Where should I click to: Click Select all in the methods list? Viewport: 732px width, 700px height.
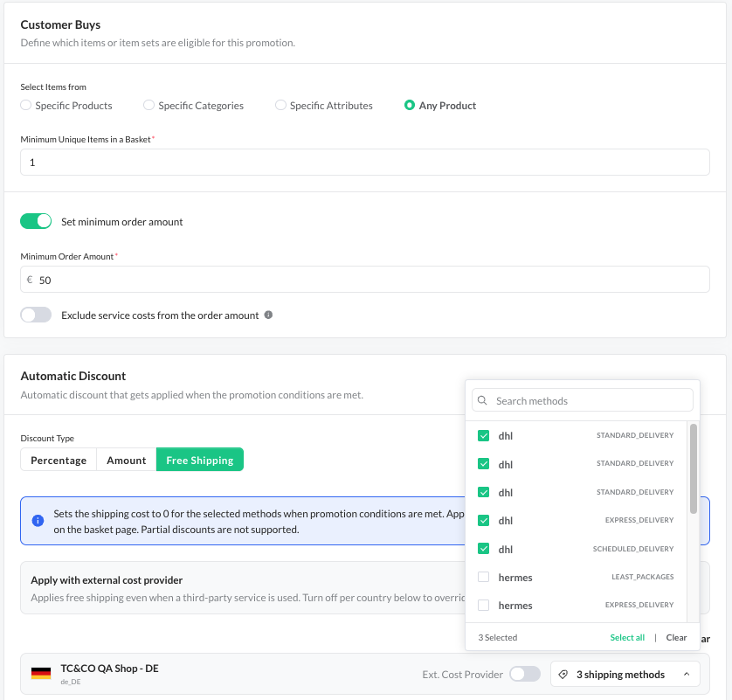point(627,637)
